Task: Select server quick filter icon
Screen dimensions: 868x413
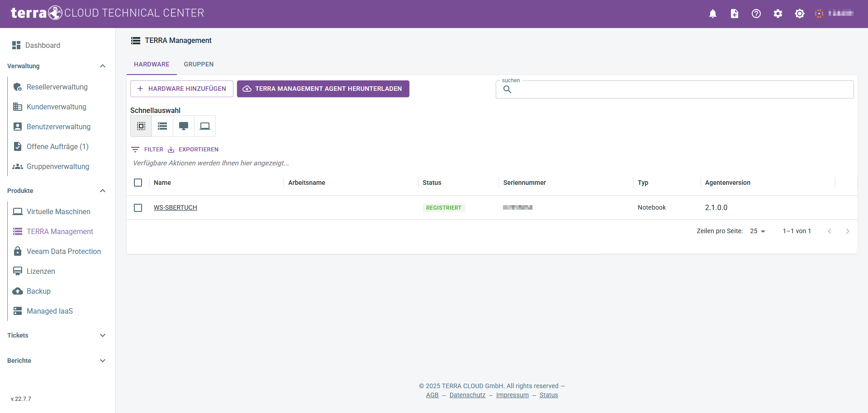Action: pos(162,126)
